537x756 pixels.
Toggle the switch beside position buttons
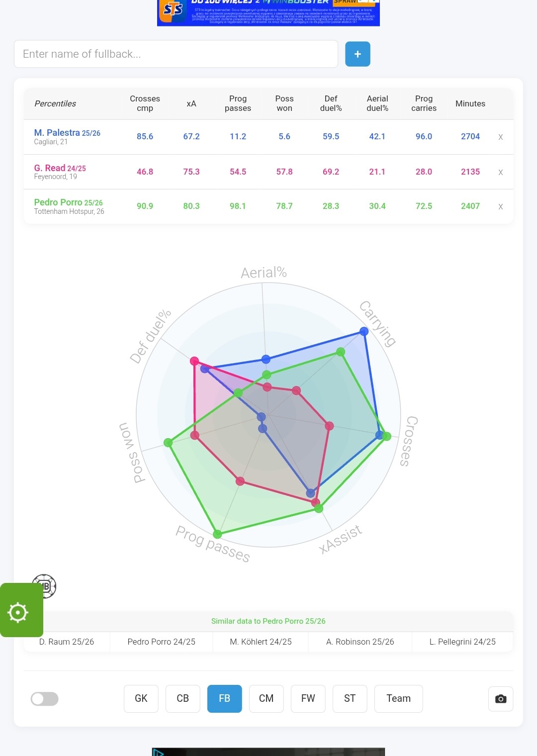(x=45, y=699)
